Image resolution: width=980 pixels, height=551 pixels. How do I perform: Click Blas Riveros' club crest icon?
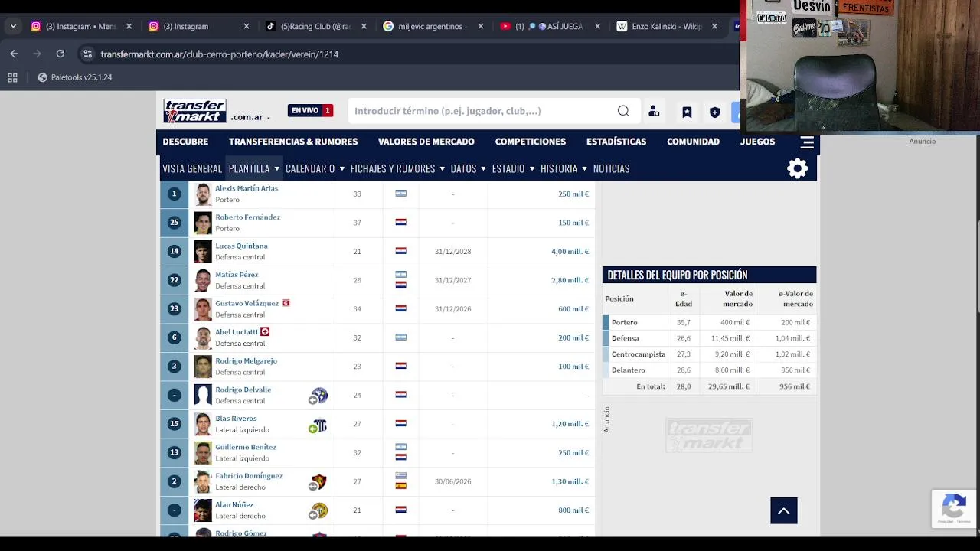tap(318, 425)
